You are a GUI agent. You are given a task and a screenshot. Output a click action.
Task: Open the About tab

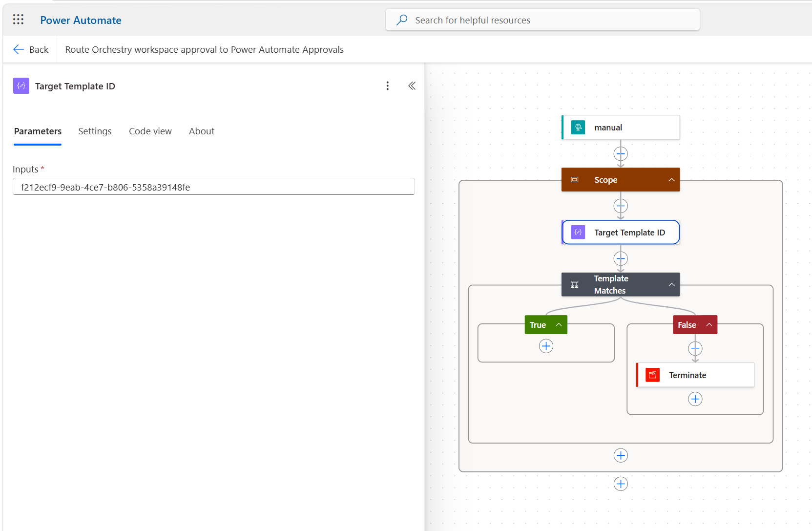tap(202, 131)
